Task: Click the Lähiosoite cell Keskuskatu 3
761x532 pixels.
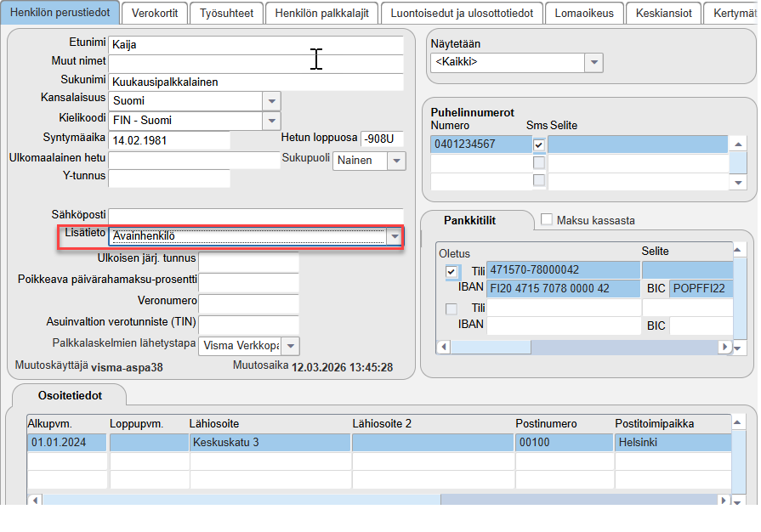Action: tap(270, 442)
